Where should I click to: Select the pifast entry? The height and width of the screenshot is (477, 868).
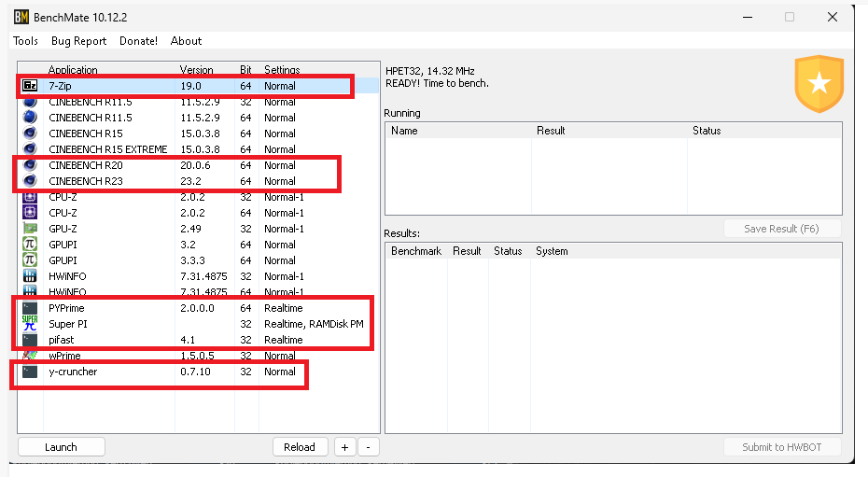coord(62,340)
